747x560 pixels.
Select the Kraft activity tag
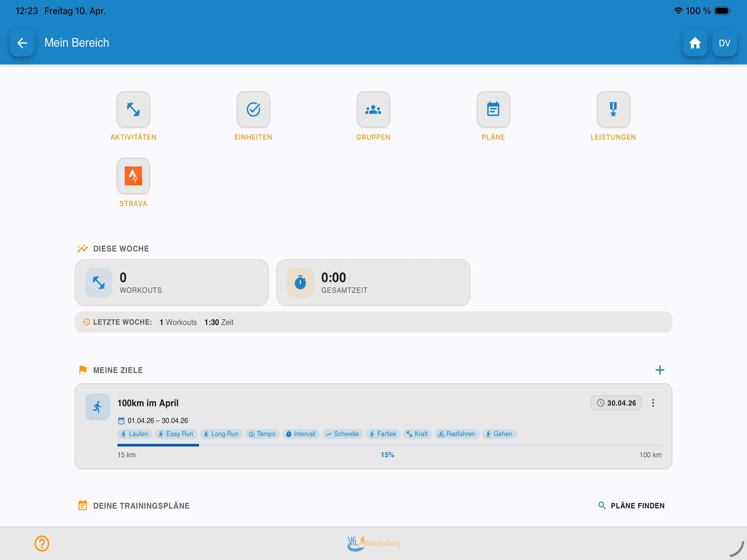click(417, 434)
